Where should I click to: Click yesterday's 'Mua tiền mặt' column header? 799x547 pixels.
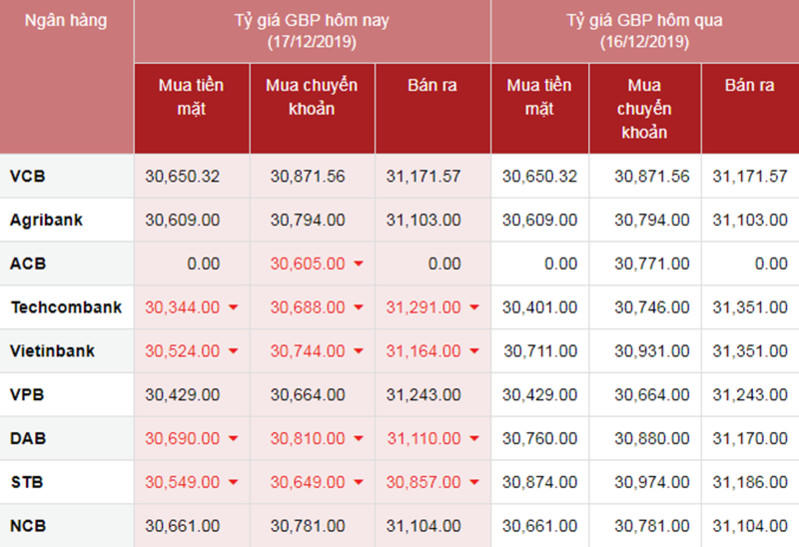pyautogui.click(x=539, y=97)
